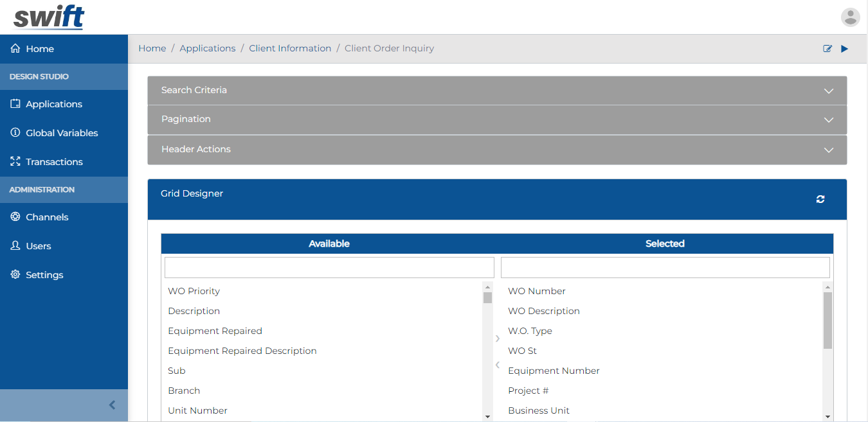Click the Grid Designer refresh icon
This screenshot has height=422, width=868.
pos(820,199)
